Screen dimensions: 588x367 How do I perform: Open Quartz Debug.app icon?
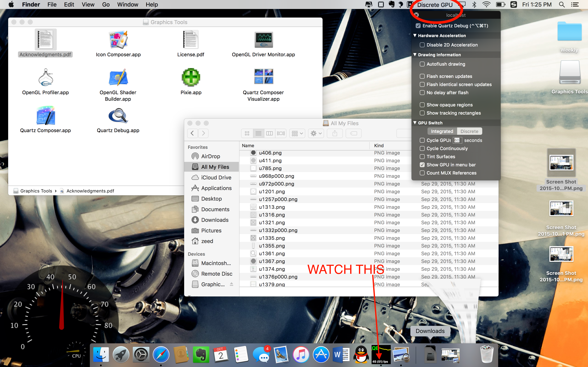pos(118,116)
